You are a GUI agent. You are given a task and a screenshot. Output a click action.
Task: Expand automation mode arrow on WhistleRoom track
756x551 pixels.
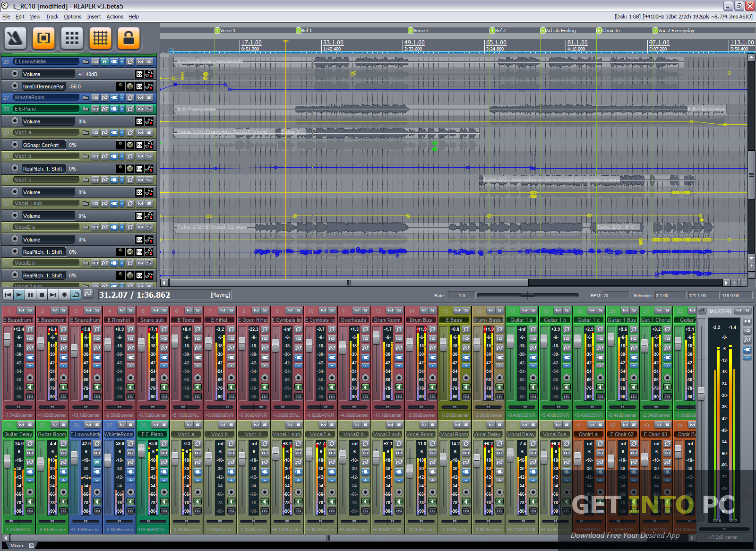(x=122, y=98)
